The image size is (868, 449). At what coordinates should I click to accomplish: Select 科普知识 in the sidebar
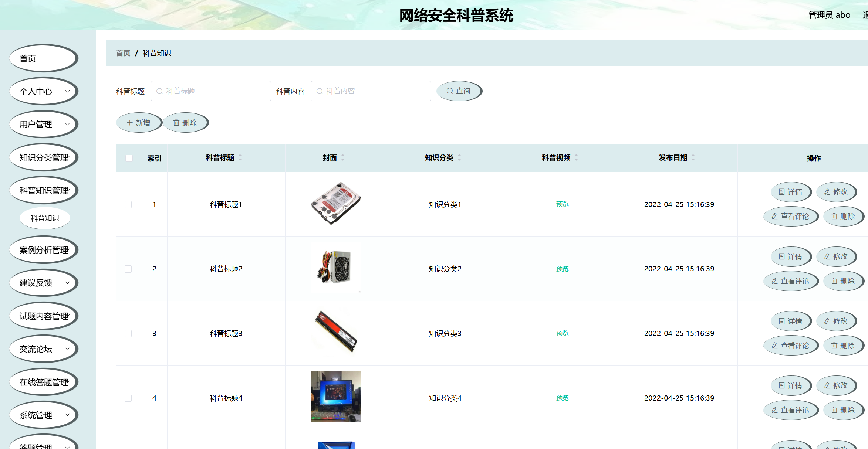pos(45,218)
